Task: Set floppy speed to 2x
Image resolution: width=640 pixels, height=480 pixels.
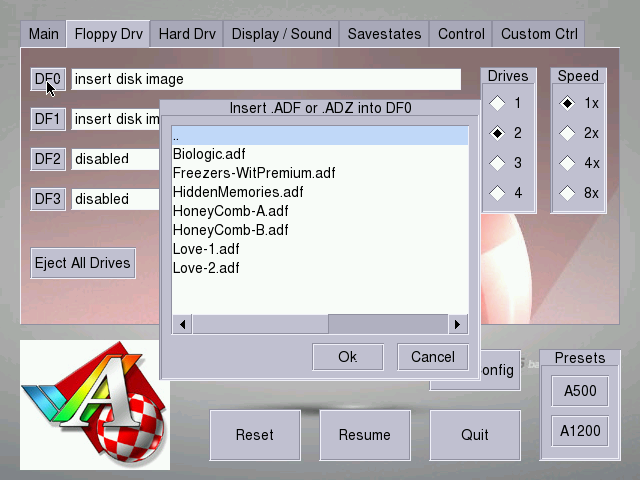Action: (x=567, y=133)
